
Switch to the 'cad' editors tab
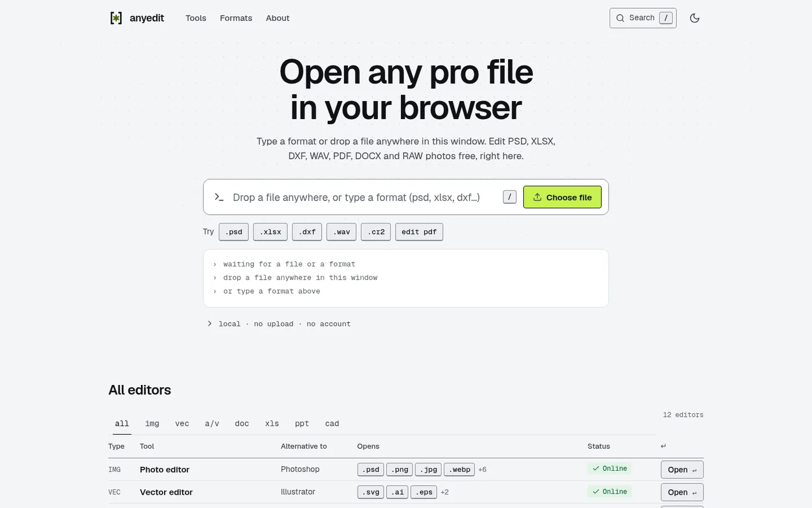click(x=332, y=424)
